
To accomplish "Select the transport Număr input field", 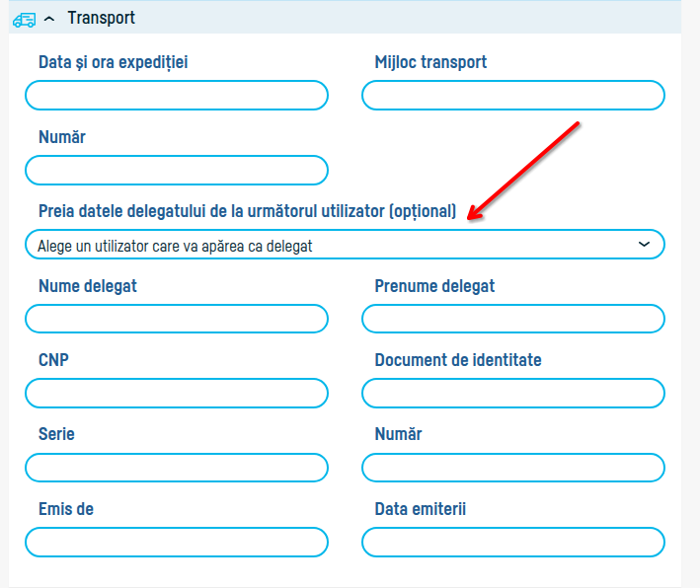I will point(177,170).
